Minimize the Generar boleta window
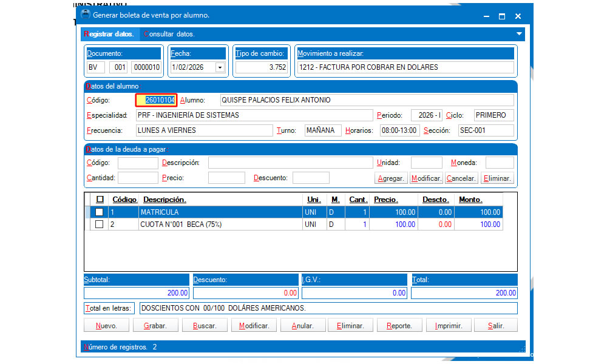Screen dimensions: 607x364 click(x=486, y=16)
